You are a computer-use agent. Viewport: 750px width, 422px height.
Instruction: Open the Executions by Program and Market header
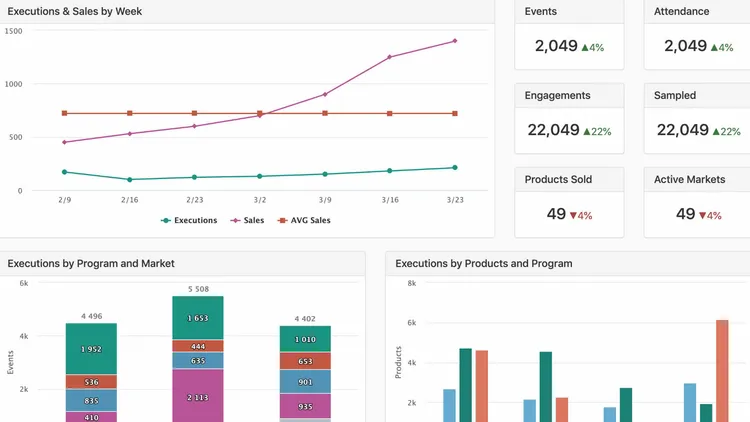click(x=182, y=264)
